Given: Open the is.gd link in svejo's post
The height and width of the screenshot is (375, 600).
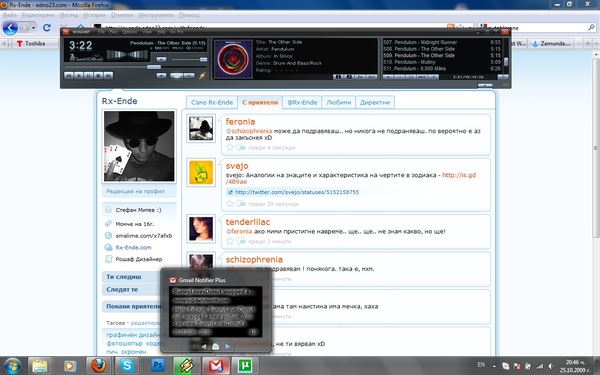Looking at the screenshot, I should (459, 175).
